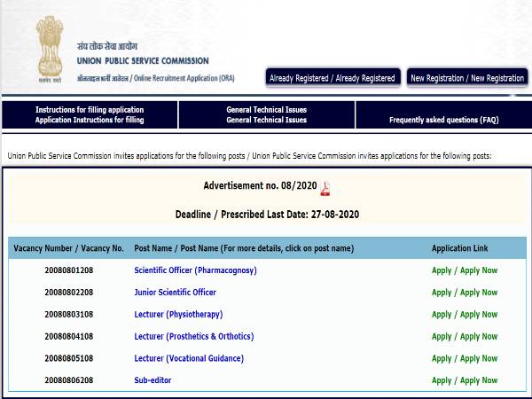Apply Now for Lecturer (Physiotherapy)

tap(465, 315)
